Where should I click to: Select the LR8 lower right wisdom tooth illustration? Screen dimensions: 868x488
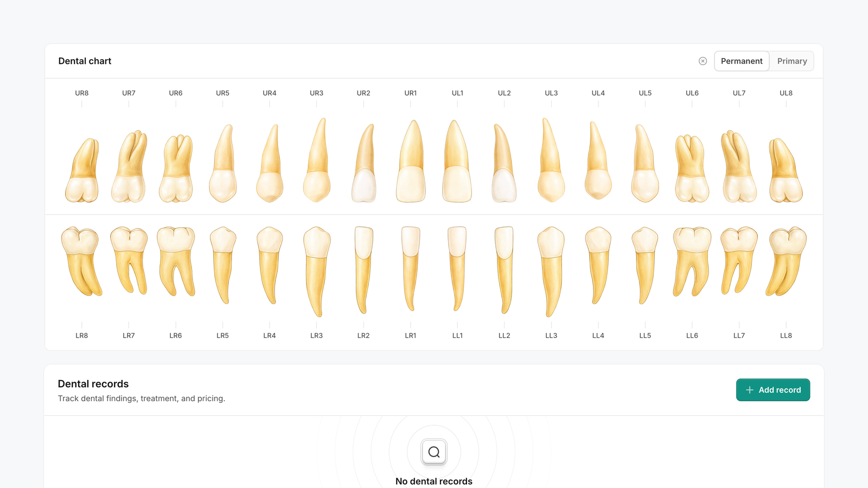click(82, 261)
